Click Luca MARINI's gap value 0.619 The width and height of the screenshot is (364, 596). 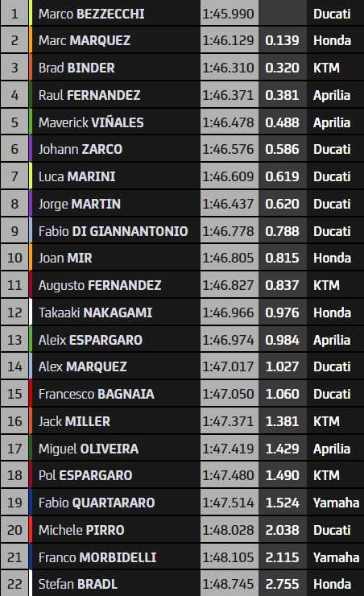[283, 176]
